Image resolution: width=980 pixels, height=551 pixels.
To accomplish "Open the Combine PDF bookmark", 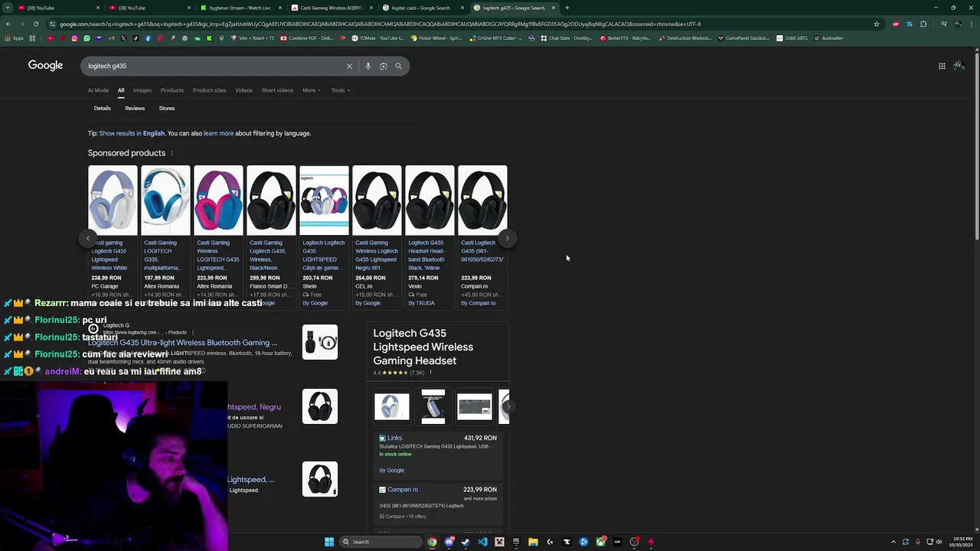I will (306, 38).
